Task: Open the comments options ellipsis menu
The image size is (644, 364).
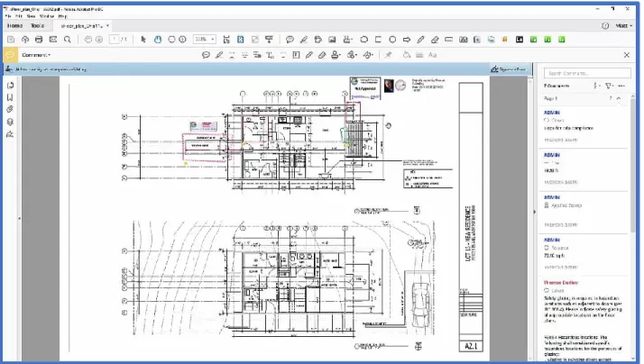Action: click(x=621, y=86)
